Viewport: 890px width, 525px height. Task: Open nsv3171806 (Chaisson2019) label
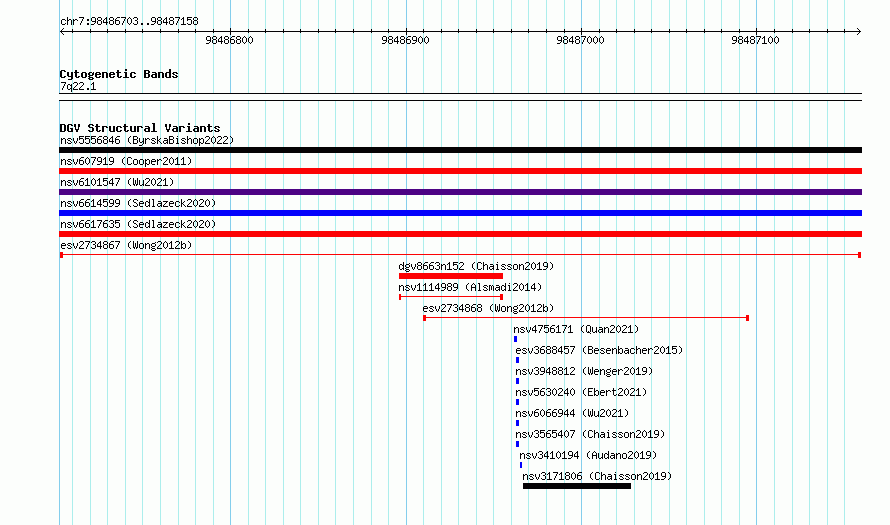[597, 476]
